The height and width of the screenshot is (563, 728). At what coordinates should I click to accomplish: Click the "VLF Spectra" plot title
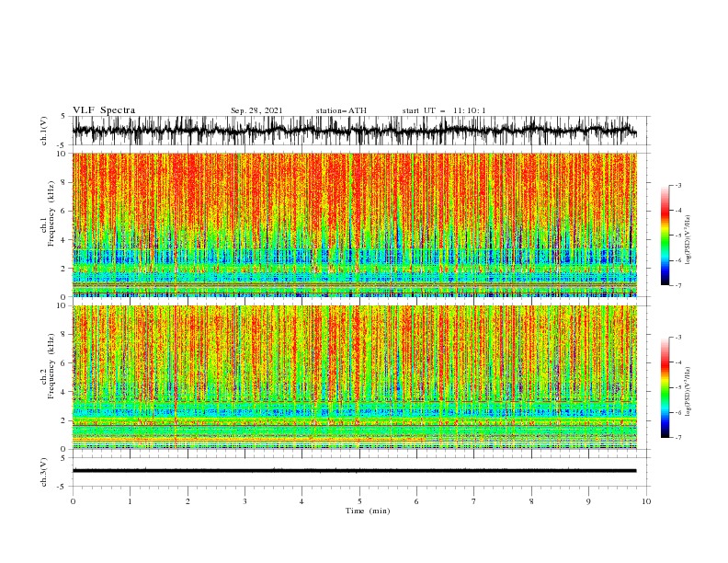click(x=104, y=110)
